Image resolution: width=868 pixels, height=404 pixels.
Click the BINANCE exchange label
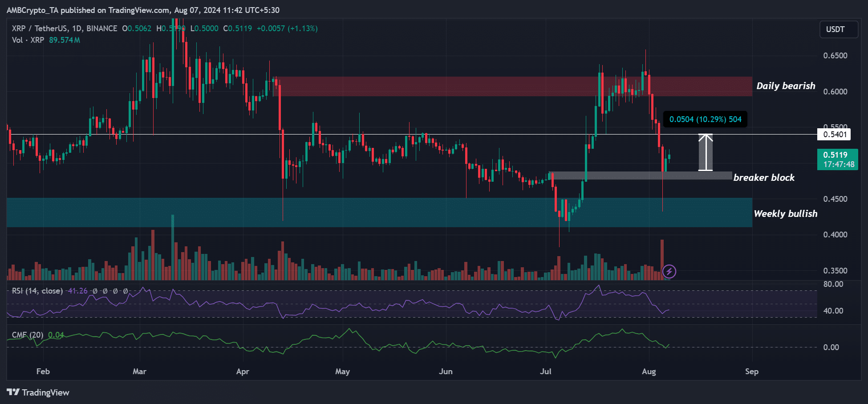point(101,29)
